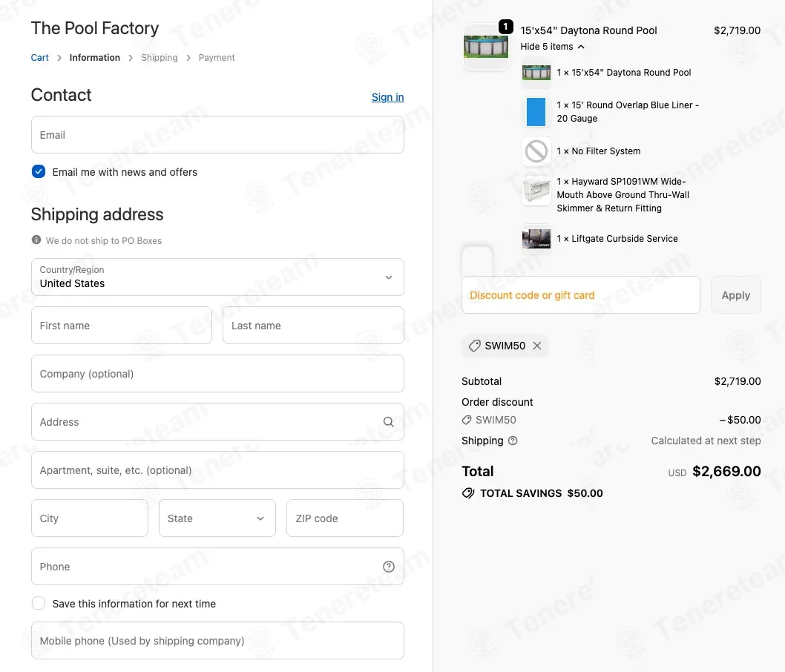
Task: Uncheck Email me with news and offers
Action: click(39, 172)
